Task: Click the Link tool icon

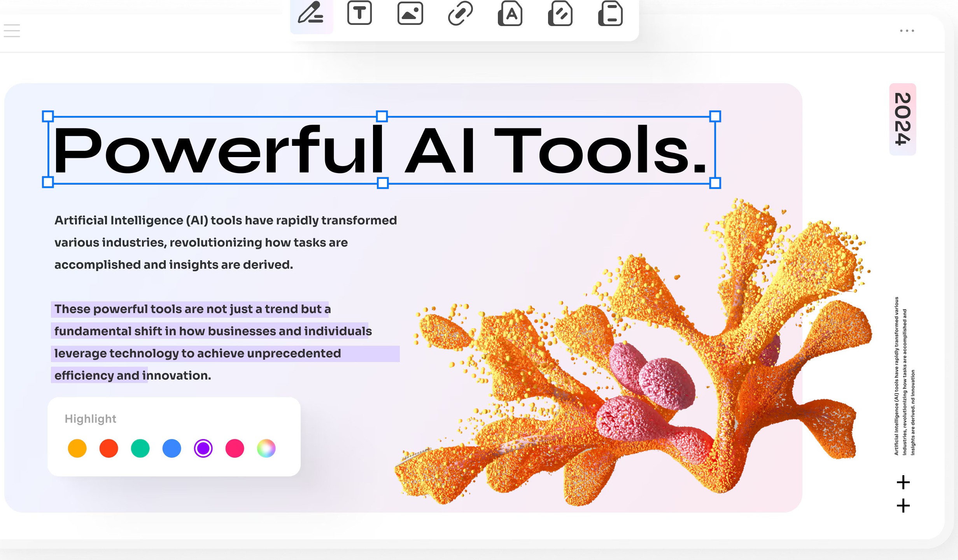Action: coord(460,13)
